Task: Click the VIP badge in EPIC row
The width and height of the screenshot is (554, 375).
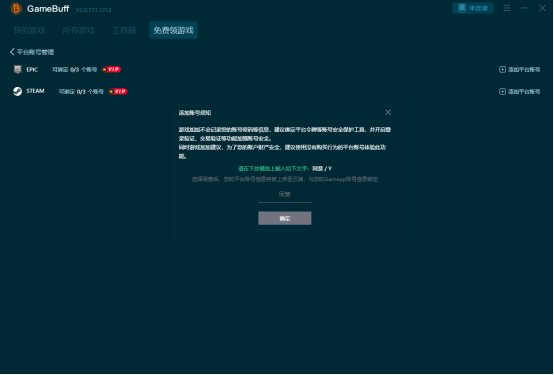Action: coord(111,69)
